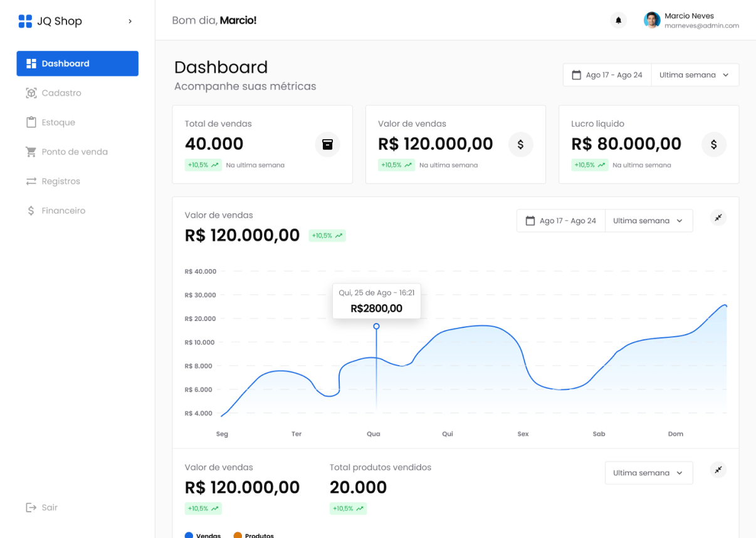Go to the Estoque section

coord(58,122)
